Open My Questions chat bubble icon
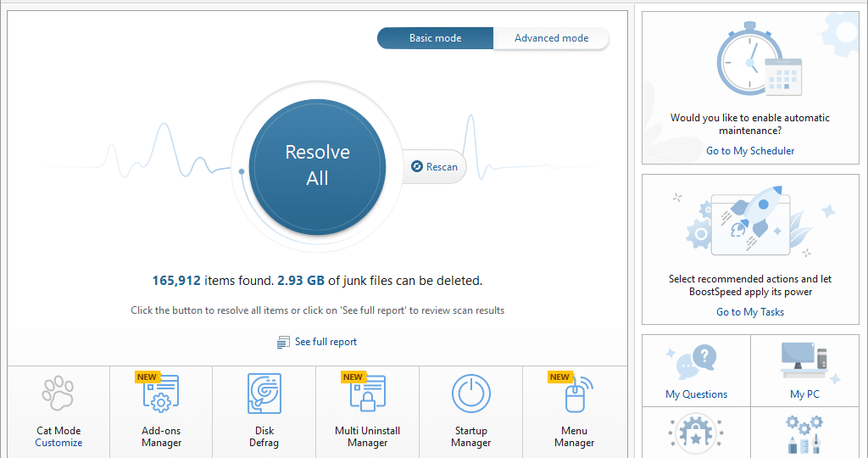Viewport: 868px width, 458px height. [x=693, y=361]
